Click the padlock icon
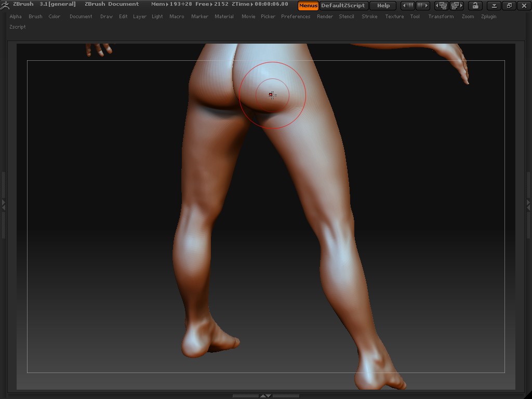 coord(475,5)
